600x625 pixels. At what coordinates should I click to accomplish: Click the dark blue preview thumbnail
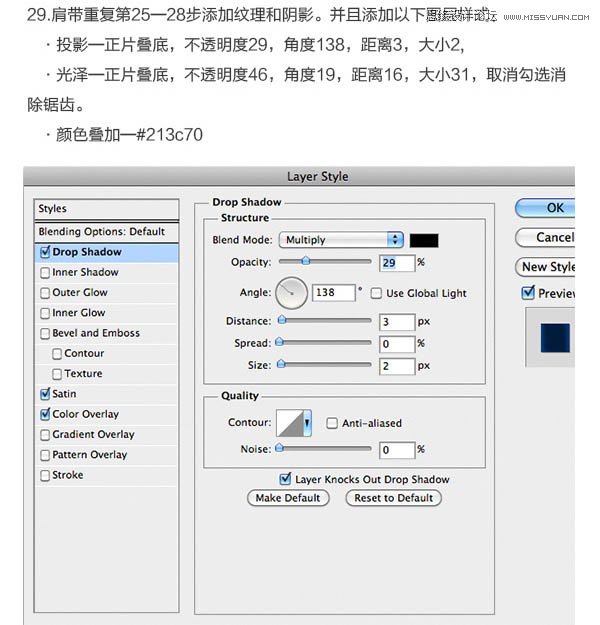pos(555,338)
